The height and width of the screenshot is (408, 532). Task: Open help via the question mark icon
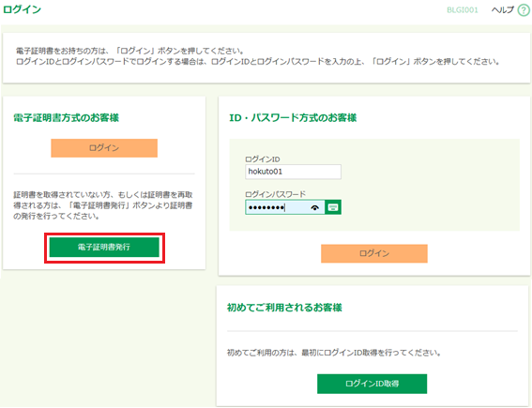[524, 10]
